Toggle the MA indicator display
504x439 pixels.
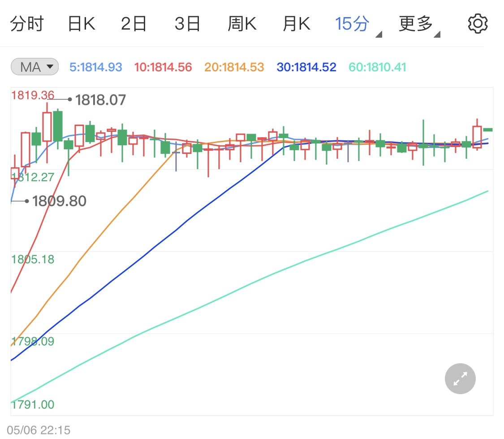pos(34,66)
